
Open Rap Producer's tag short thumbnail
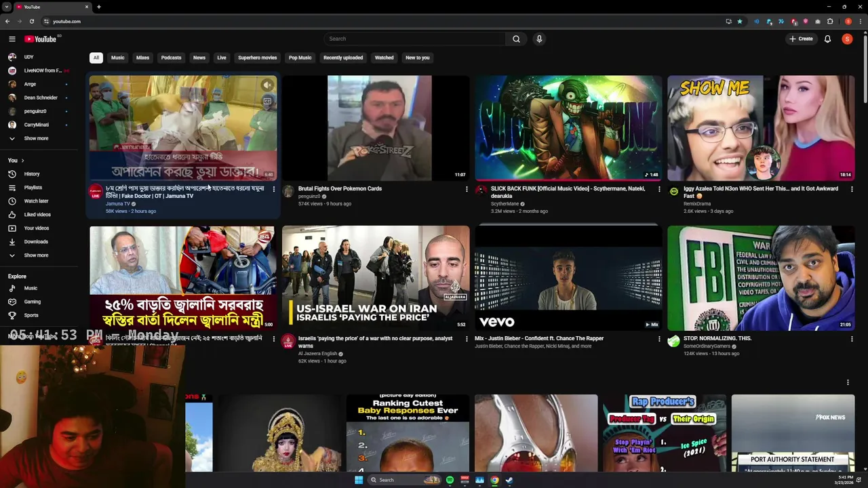pyautogui.click(x=665, y=433)
